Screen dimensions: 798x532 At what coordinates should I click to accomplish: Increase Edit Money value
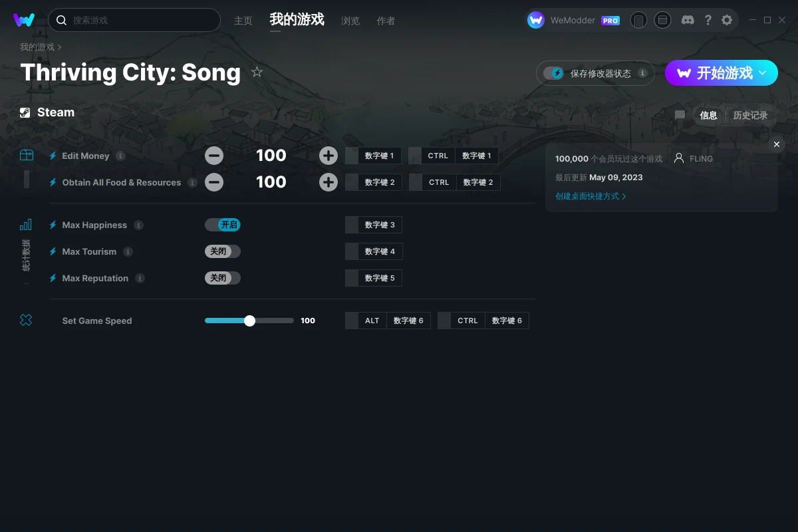pyautogui.click(x=329, y=156)
